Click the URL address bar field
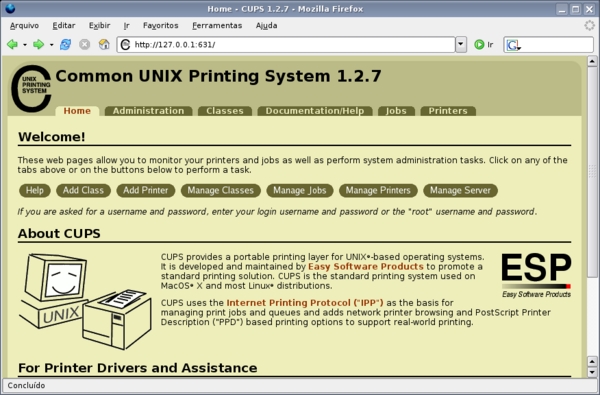The height and width of the screenshot is (395, 600). click(x=286, y=45)
